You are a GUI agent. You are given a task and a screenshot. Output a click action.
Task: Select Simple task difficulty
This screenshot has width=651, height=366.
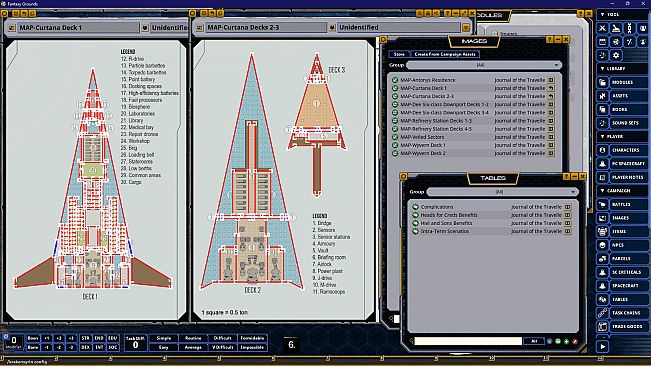(164, 338)
